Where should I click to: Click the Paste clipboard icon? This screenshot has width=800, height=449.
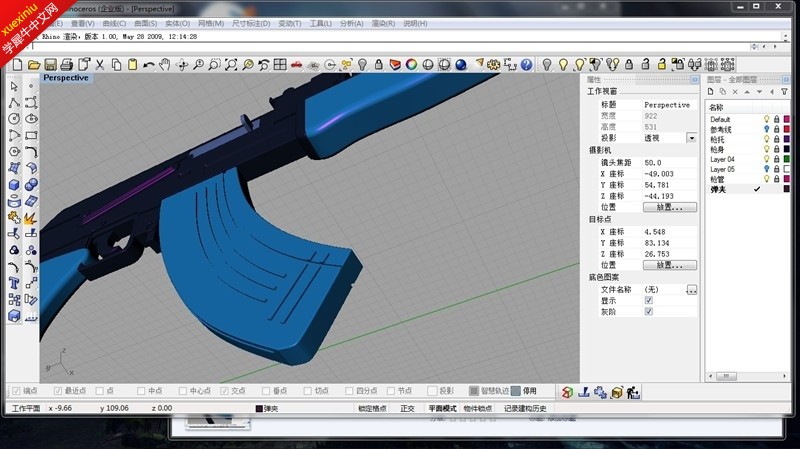tap(132, 65)
